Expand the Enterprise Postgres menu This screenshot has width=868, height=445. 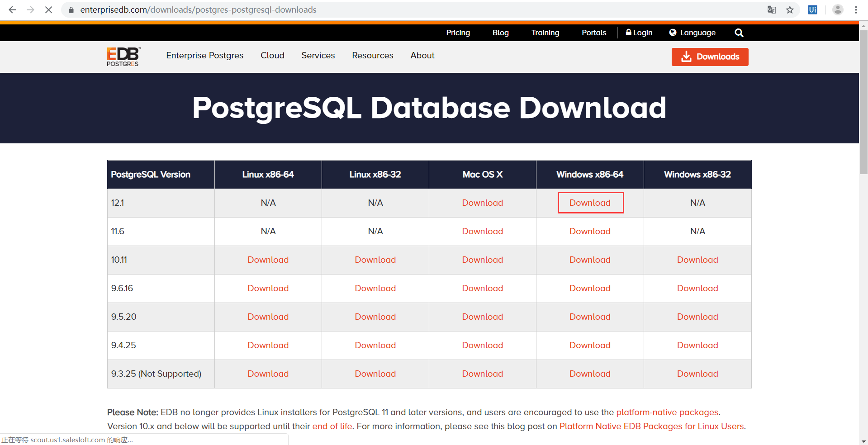point(204,55)
